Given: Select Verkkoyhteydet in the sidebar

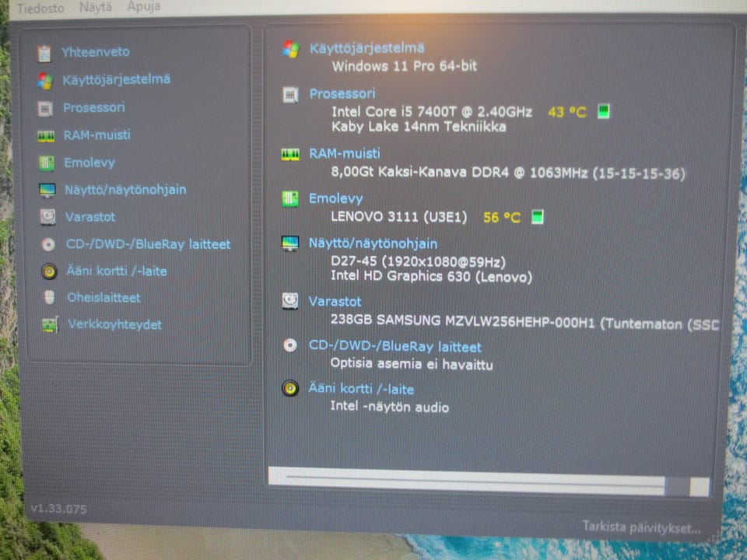Looking at the screenshot, I should point(115,324).
